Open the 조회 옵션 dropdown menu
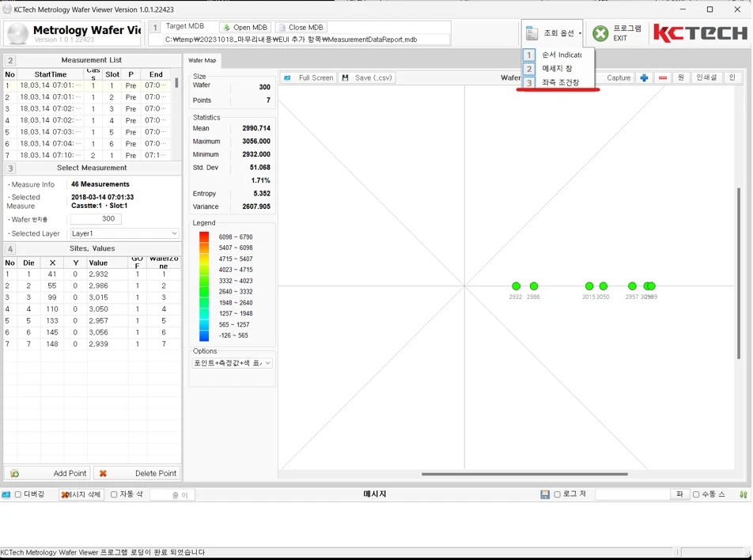 point(553,33)
